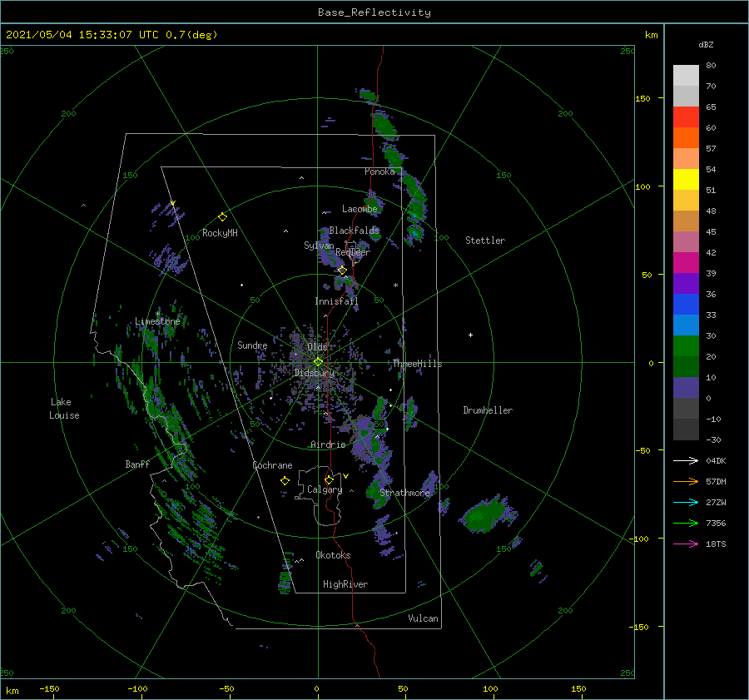The width and height of the screenshot is (749, 700).
Task: Click the Airdrie city label
Action: (328, 444)
